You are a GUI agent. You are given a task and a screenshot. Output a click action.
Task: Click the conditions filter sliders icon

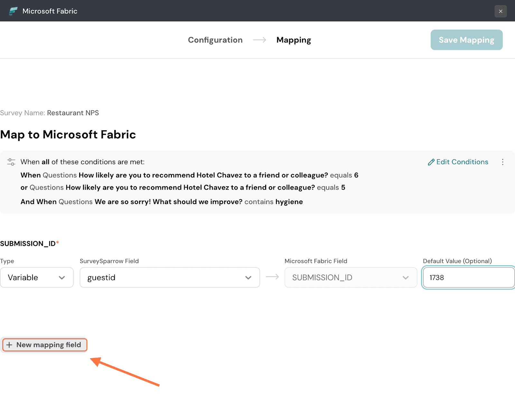pos(11,162)
